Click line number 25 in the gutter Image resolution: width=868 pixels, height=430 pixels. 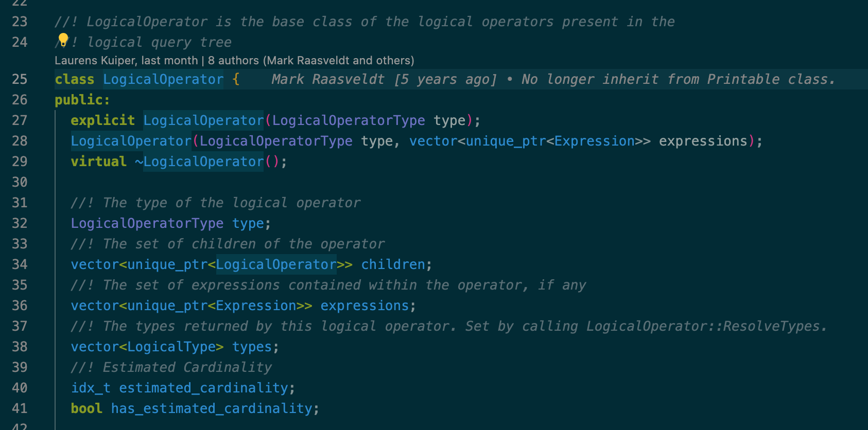[x=20, y=79]
